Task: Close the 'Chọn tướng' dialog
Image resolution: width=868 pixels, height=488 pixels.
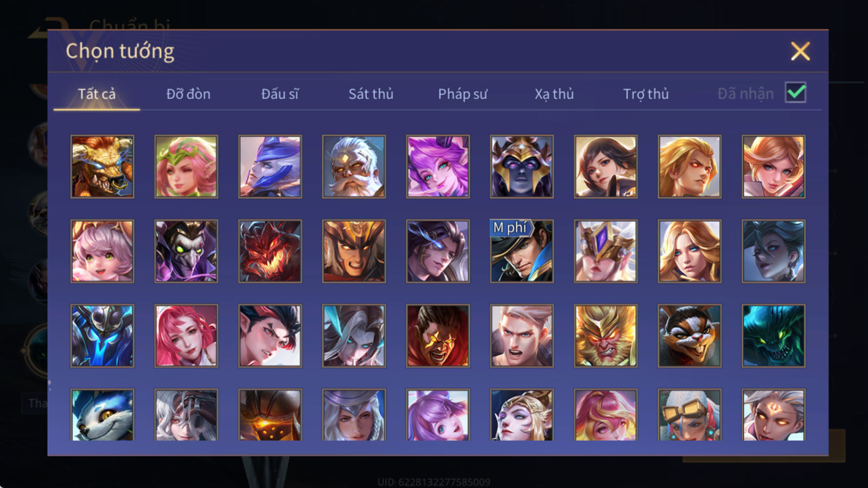Action: pos(800,51)
